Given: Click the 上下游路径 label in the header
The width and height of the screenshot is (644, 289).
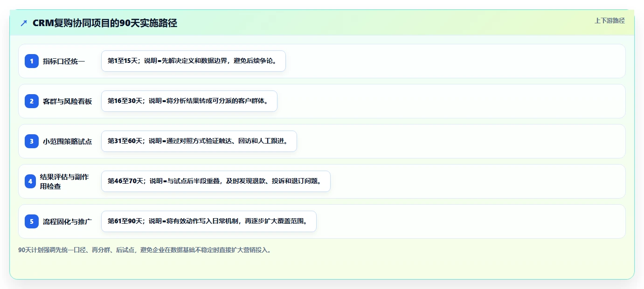Looking at the screenshot, I should point(609,21).
